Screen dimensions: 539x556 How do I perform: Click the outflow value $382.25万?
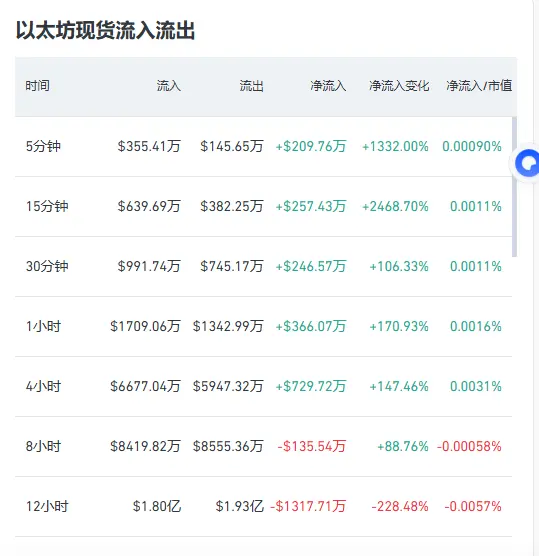[232, 206]
